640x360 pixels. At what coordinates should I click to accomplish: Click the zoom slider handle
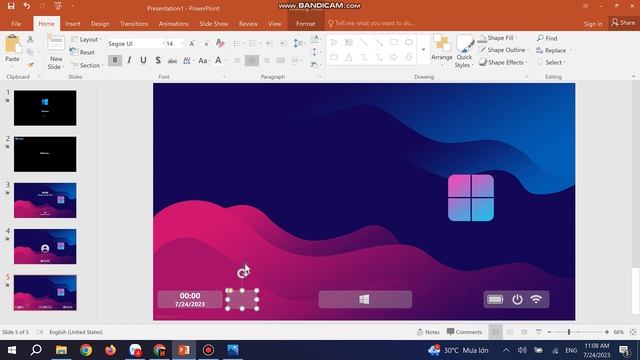[x=569, y=332]
